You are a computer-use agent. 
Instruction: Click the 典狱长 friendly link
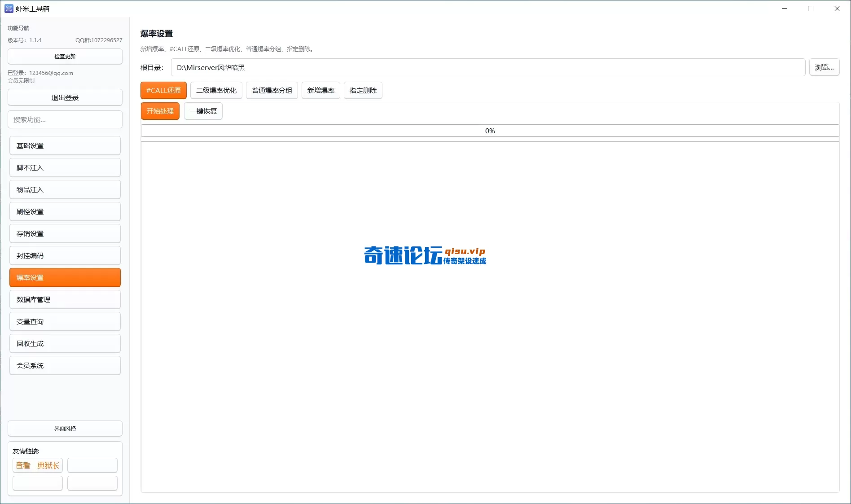coord(48,465)
